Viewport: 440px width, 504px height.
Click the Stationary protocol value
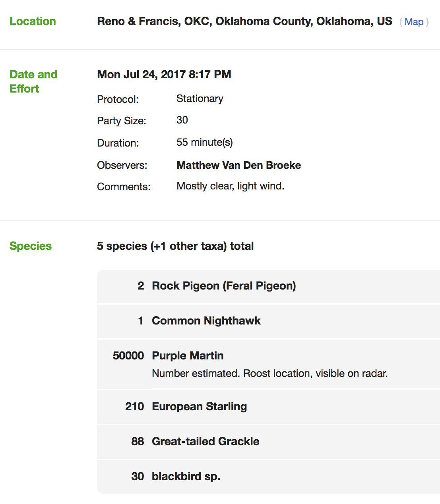tap(200, 98)
